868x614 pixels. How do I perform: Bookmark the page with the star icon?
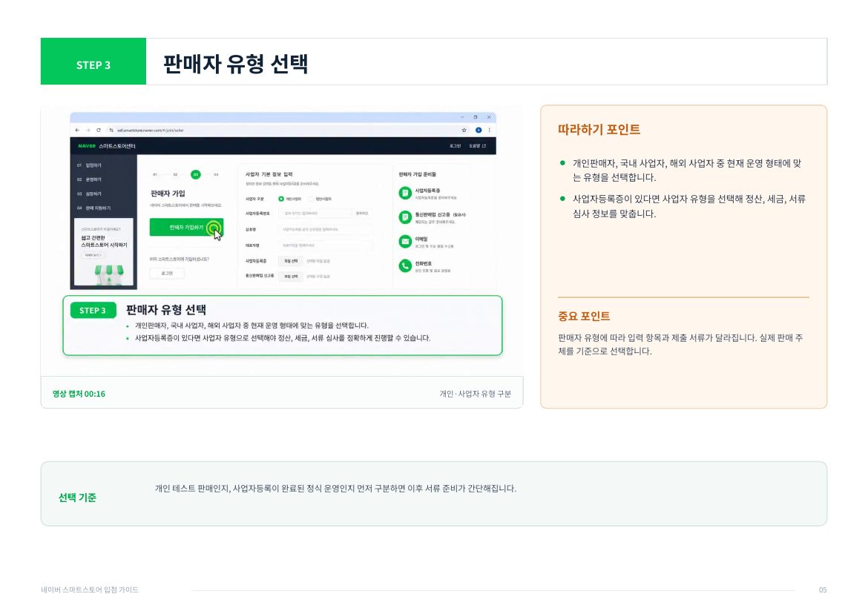pyautogui.click(x=464, y=130)
